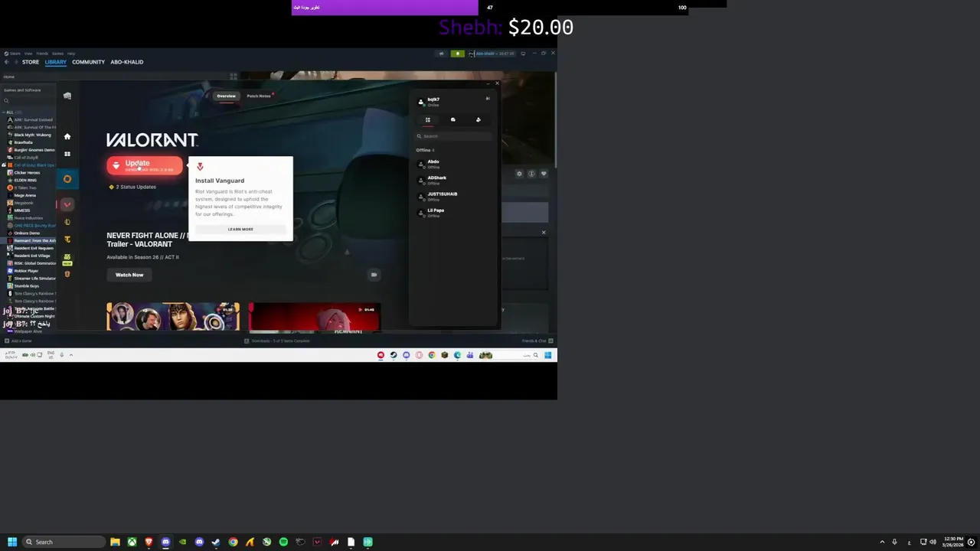Collapse the Riot friends panel
Screen dimensions: 980x551
click(x=488, y=98)
